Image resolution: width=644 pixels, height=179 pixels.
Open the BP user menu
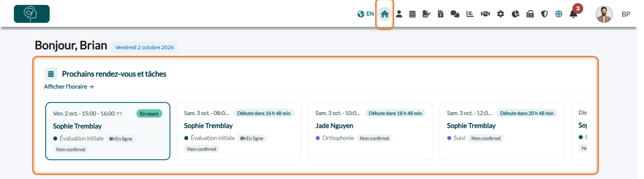626,14
